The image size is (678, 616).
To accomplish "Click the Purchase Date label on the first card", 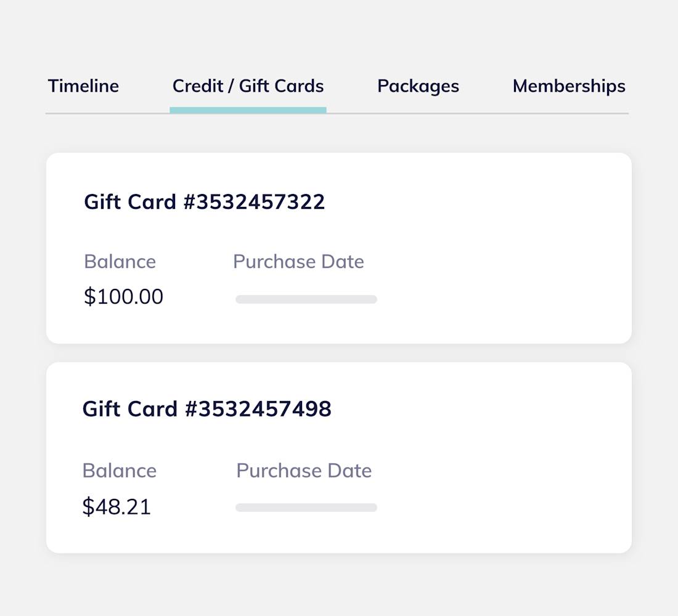I will coord(298,261).
